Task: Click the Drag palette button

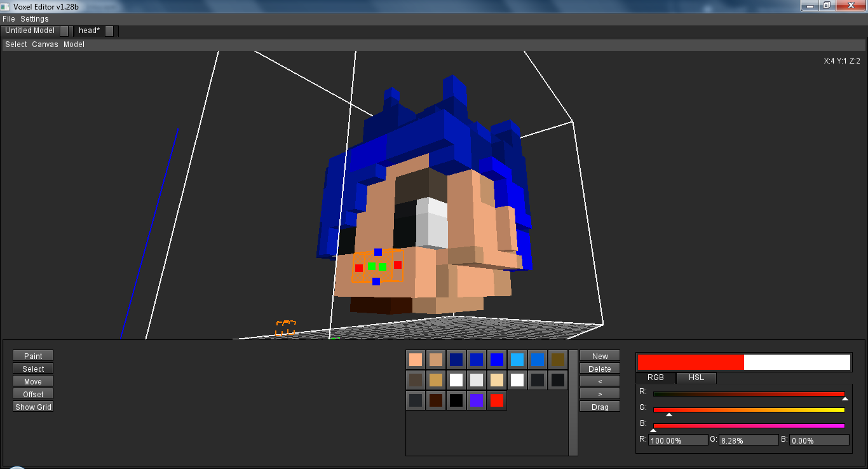Action: pos(600,407)
